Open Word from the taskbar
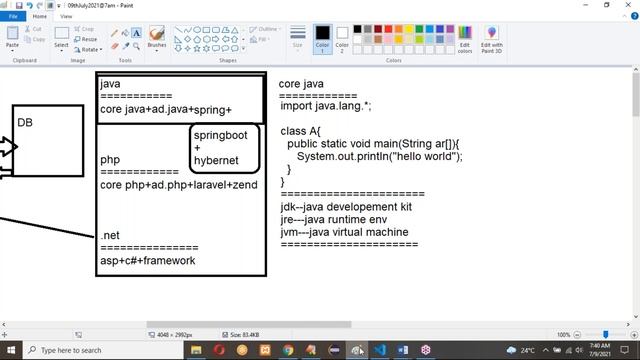 click(403, 350)
